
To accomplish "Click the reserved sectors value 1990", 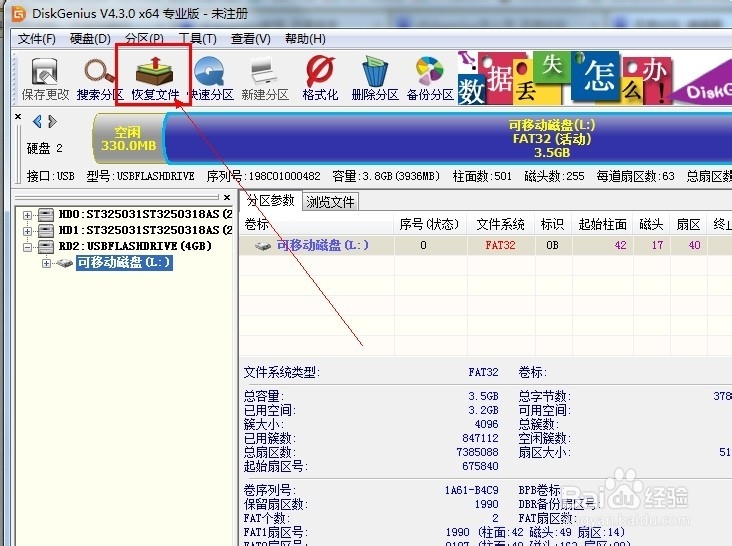I will [487, 504].
